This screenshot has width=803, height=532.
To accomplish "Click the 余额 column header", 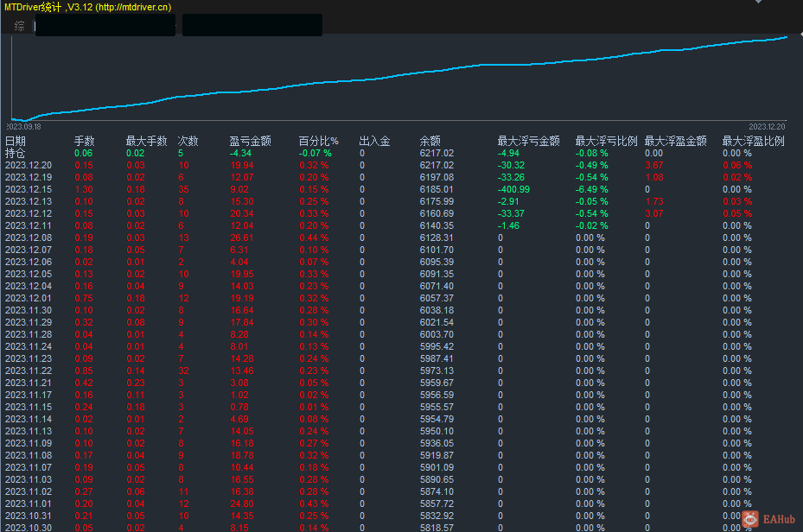I will coord(430,141).
